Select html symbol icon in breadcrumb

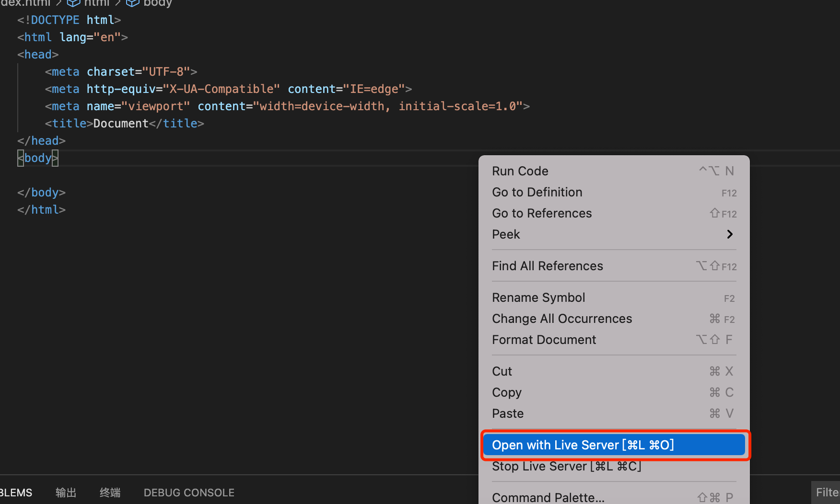[x=73, y=3]
